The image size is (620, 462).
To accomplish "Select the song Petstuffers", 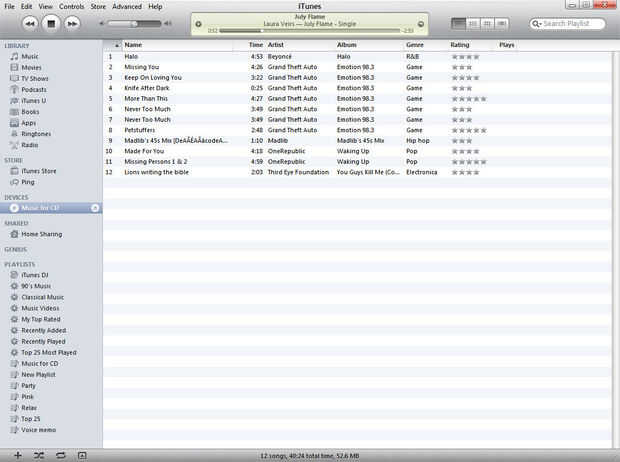I will (x=357, y=130).
